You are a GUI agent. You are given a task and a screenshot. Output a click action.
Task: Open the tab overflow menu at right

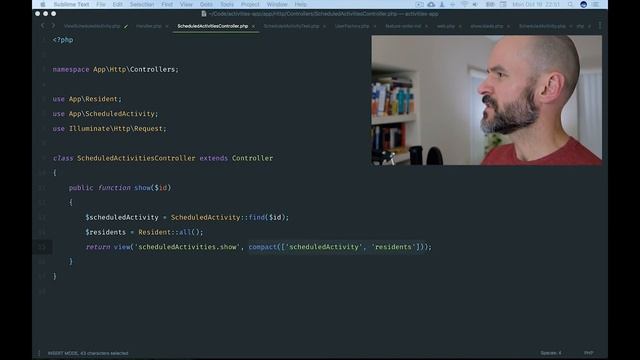click(600, 26)
